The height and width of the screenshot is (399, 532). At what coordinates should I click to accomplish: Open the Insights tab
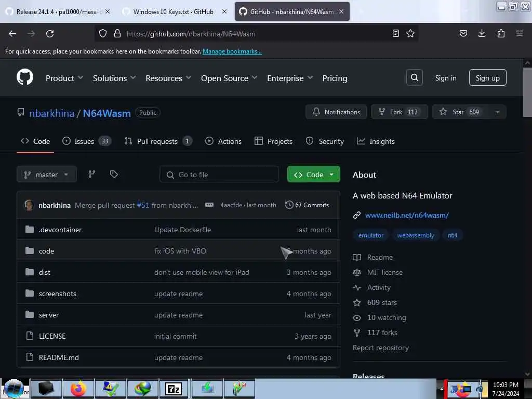point(376,141)
